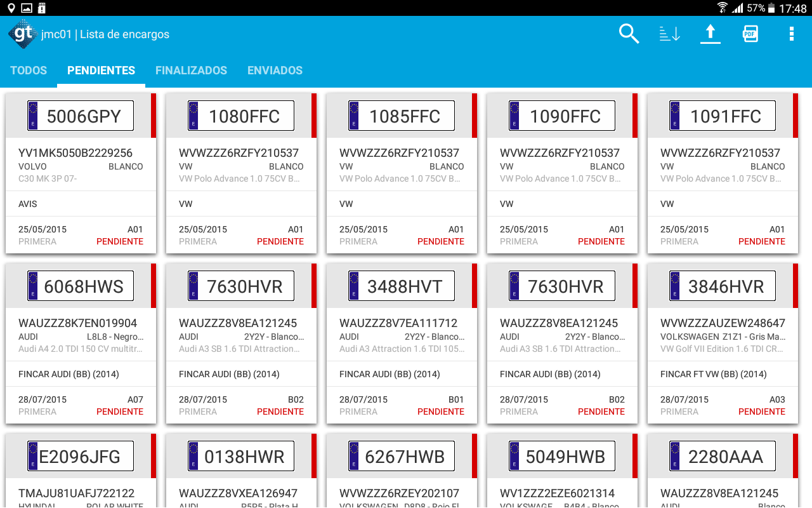The height and width of the screenshot is (508, 812).
Task: Tap Audi A3 Attraction 1.6 TDI 105 text
Action: tap(402, 349)
